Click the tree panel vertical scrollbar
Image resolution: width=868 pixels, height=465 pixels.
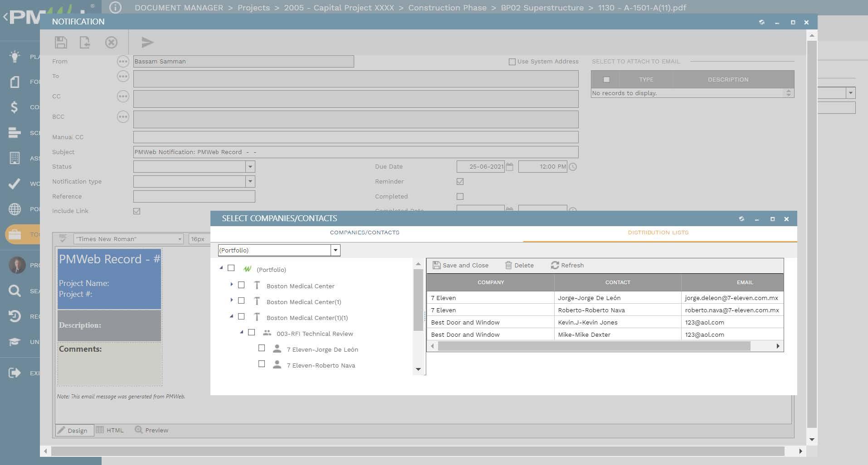tap(418, 300)
